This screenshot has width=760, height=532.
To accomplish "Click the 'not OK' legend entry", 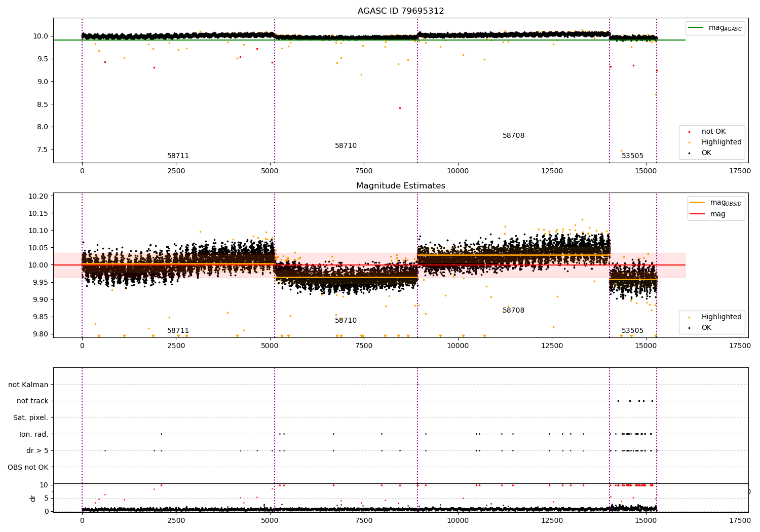I will point(713,132).
